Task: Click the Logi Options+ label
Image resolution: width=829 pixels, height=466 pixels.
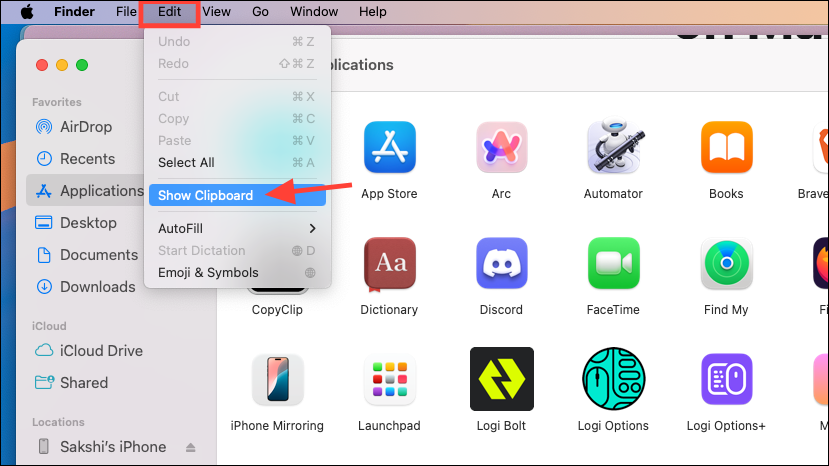Action: click(x=726, y=426)
